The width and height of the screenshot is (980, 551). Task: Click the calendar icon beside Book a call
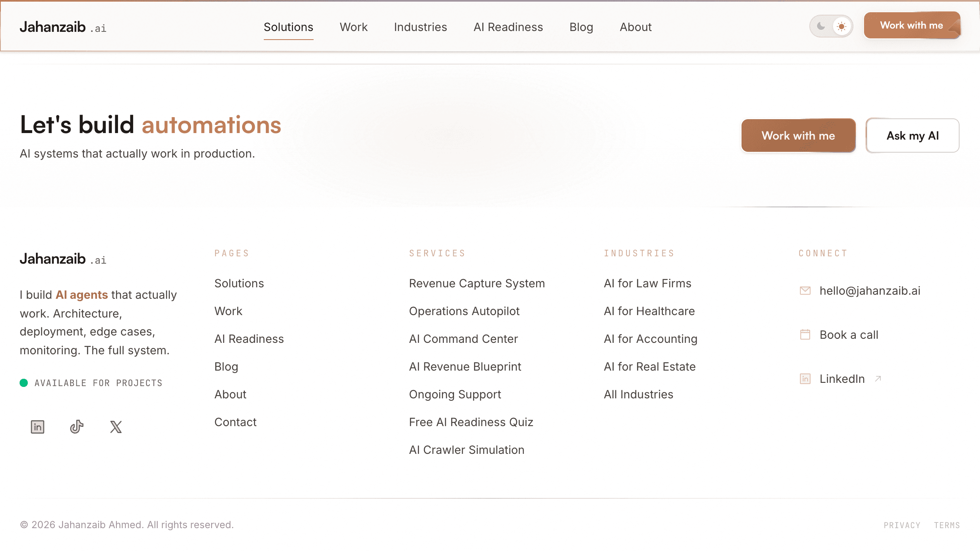click(805, 335)
